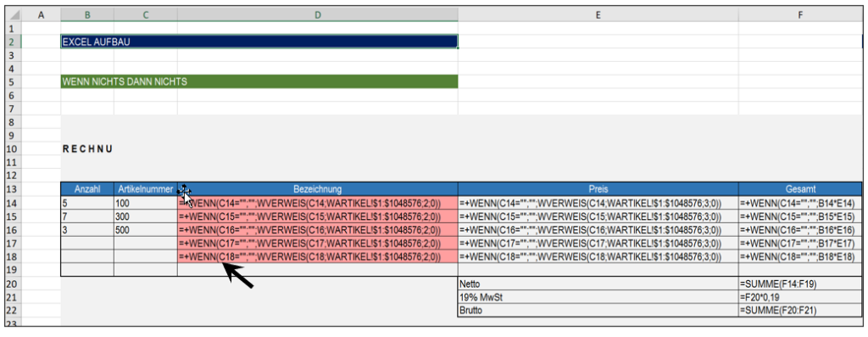Click Gesamt formula B18*E18

coord(800,256)
